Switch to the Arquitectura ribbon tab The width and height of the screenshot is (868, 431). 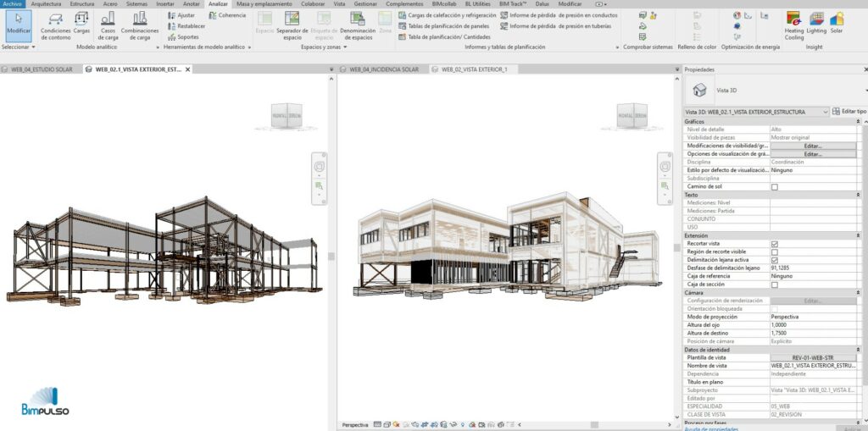click(46, 4)
